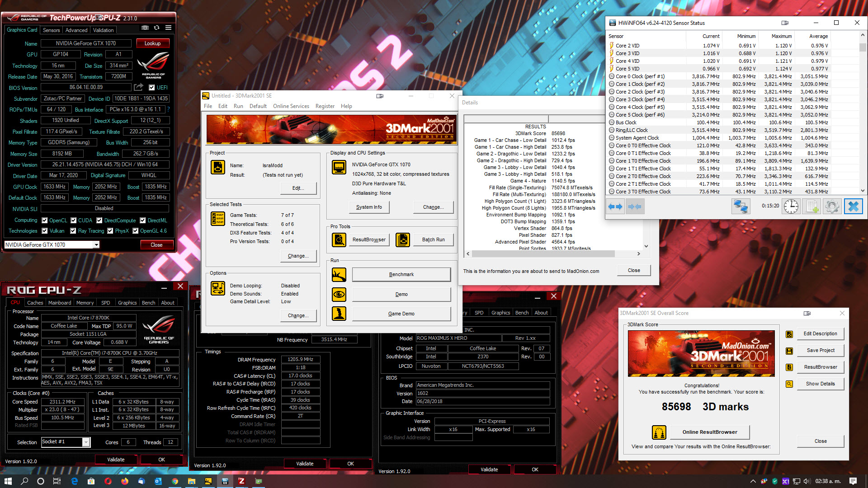Click the bus interface question mark

click(169, 109)
